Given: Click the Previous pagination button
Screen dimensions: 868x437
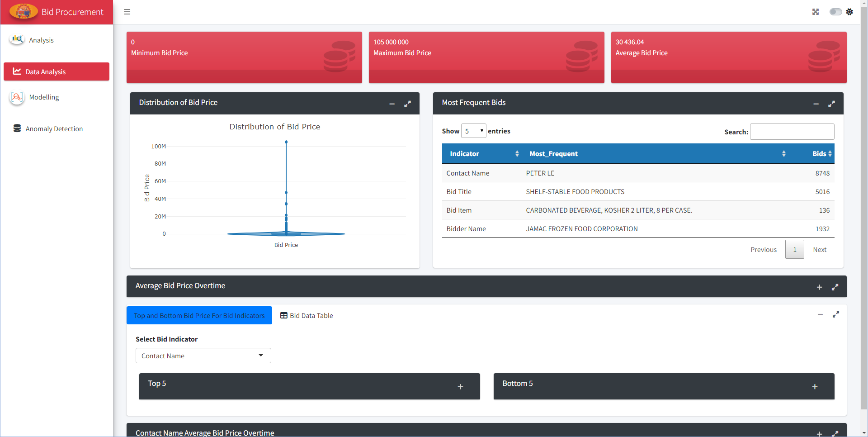Looking at the screenshot, I should coord(763,250).
